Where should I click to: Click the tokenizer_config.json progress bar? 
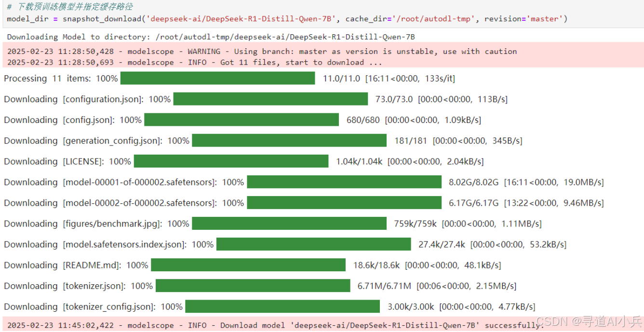pyautogui.click(x=282, y=306)
